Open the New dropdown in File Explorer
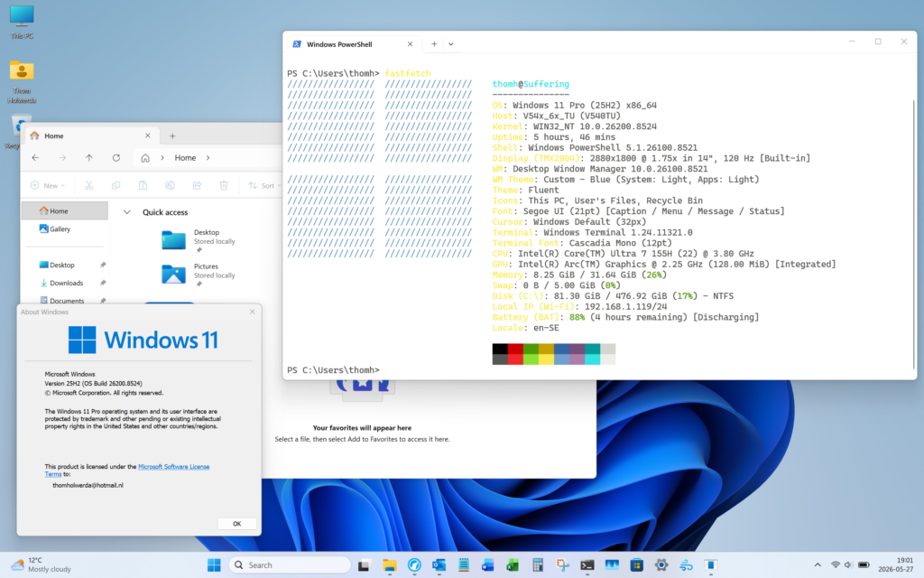Screen dimensions: 924x578 tap(47, 185)
